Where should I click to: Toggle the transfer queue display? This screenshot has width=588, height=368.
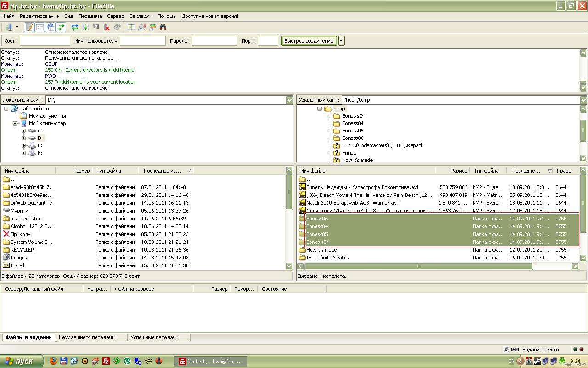pos(61,27)
